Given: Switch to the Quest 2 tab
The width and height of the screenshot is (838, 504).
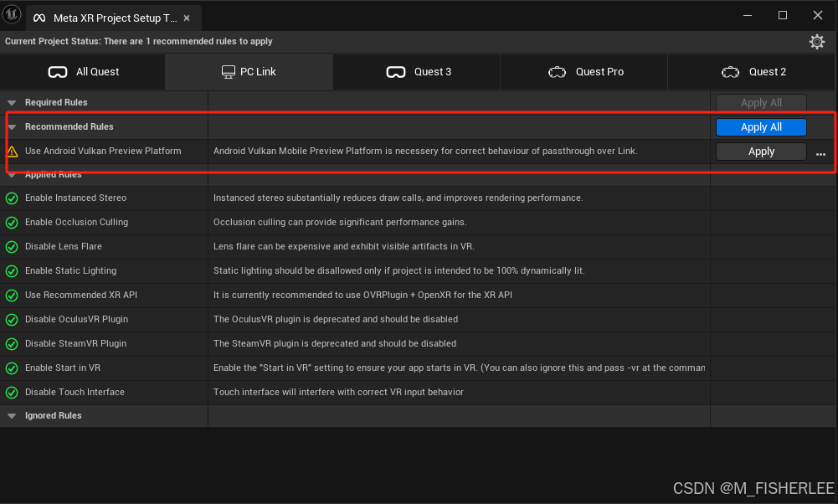Looking at the screenshot, I should pyautogui.click(x=752, y=72).
